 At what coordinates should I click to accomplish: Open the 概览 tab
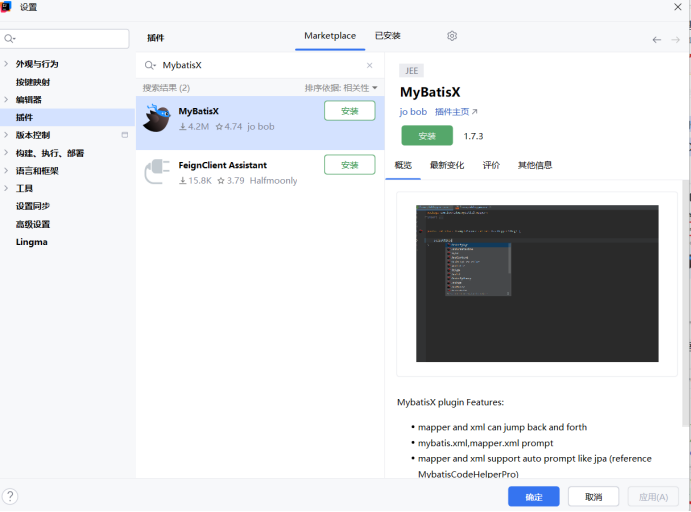403,165
